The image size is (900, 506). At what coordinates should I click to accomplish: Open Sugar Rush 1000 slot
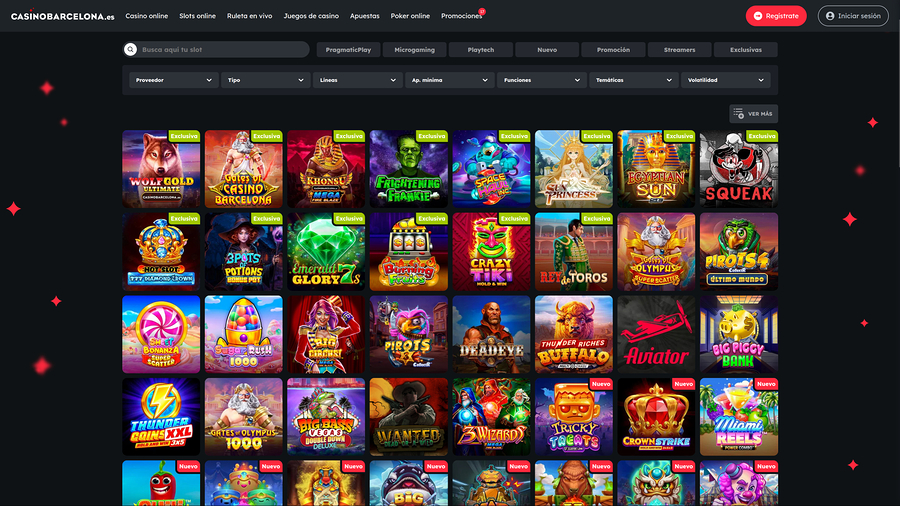(x=243, y=334)
